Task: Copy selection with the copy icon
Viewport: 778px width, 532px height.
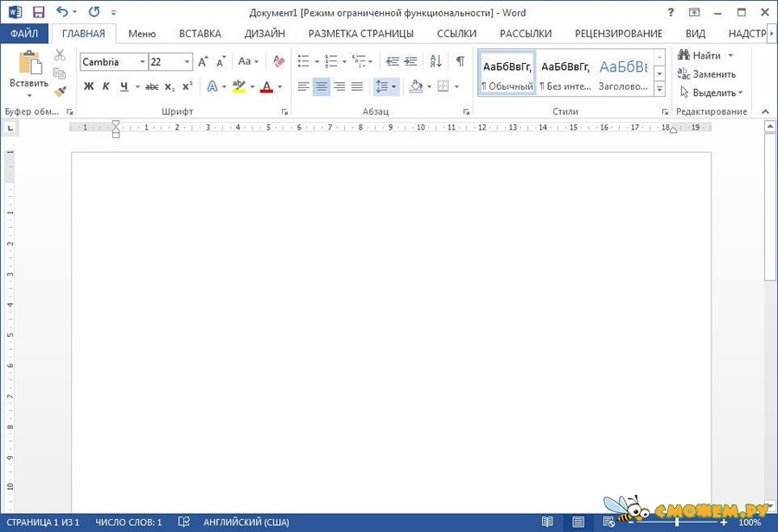Action: click(60, 73)
